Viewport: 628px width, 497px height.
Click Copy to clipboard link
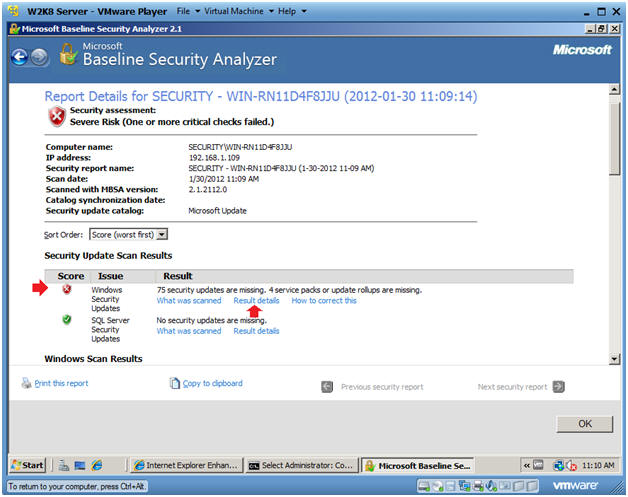(x=213, y=383)
